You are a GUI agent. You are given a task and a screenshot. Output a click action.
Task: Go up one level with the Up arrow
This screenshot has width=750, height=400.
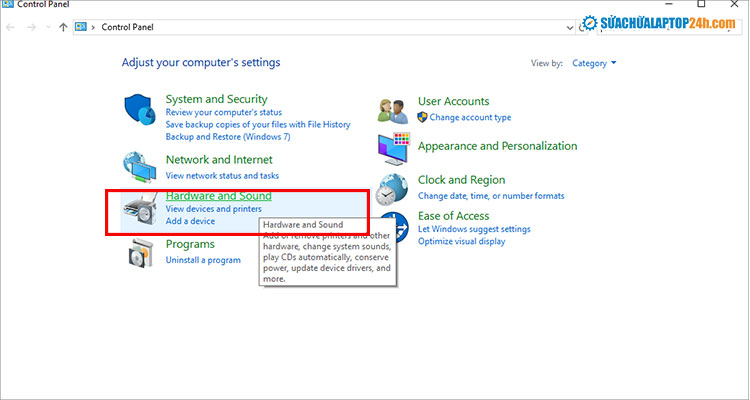[x=63, y=27]
